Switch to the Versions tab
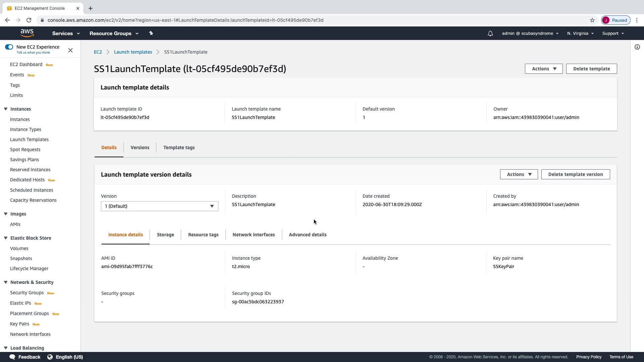This screenshot has width=644, height=362. tap(140, 147)
